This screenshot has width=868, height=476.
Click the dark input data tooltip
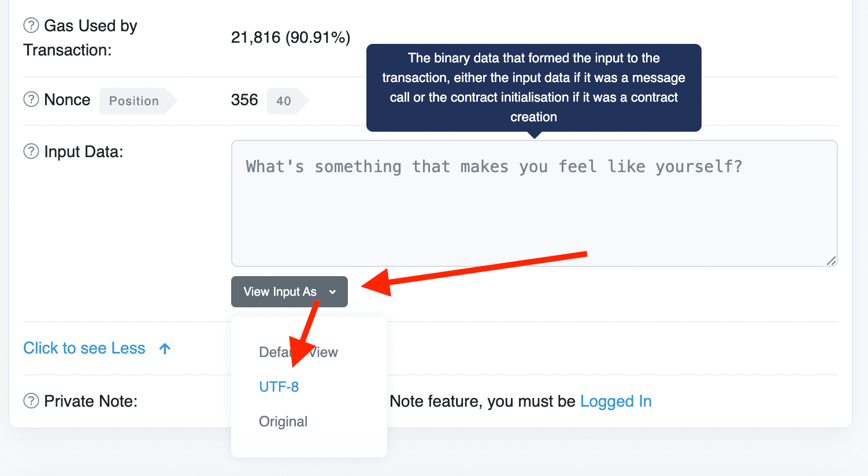click(x=534, y=88)
